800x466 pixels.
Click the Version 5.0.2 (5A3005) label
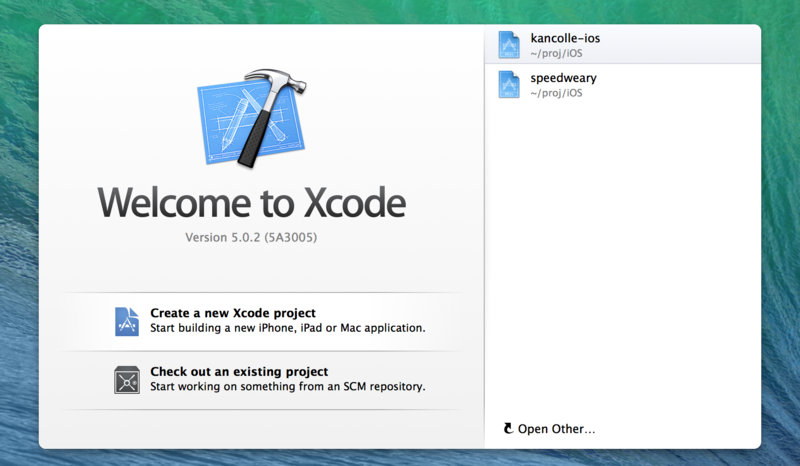251,237
